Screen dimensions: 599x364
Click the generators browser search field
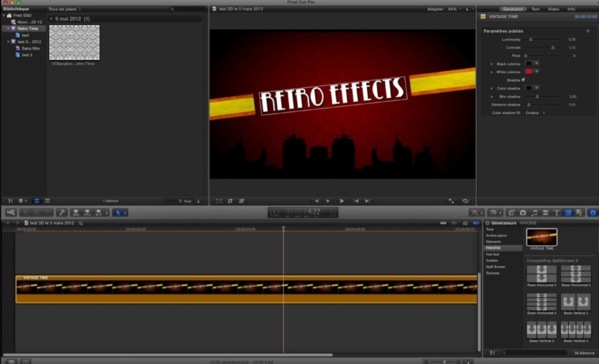tap(534, 353)
